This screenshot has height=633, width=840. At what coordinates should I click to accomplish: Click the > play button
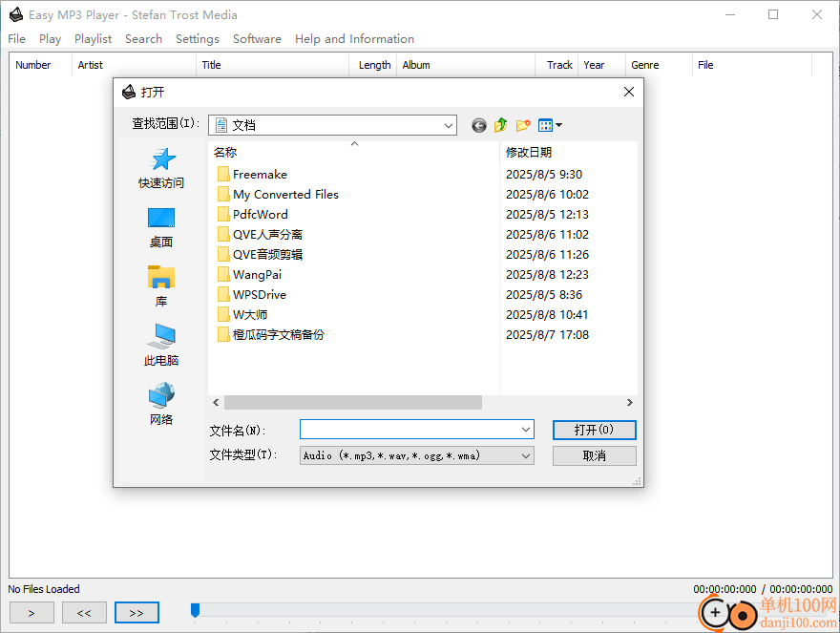pyautogui.click(x=31, y=613)
